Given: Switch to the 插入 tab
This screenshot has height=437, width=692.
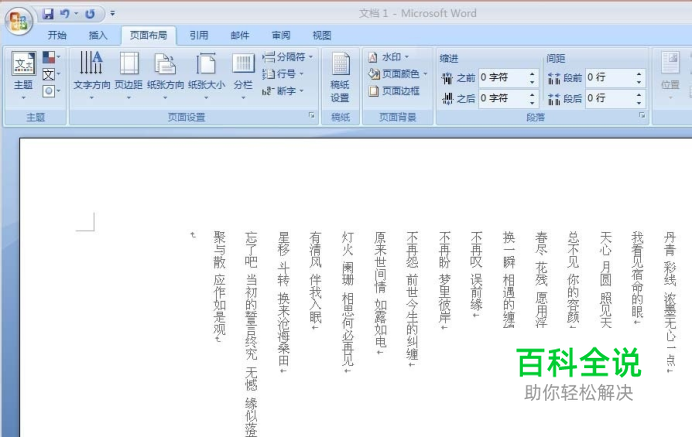Looking at the screenshot, I should [98, 35].
